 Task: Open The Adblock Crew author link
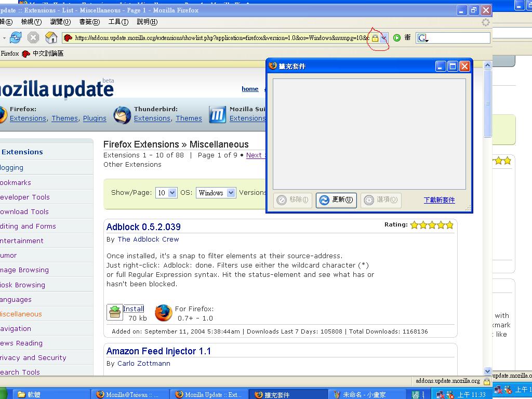(148, 239)
